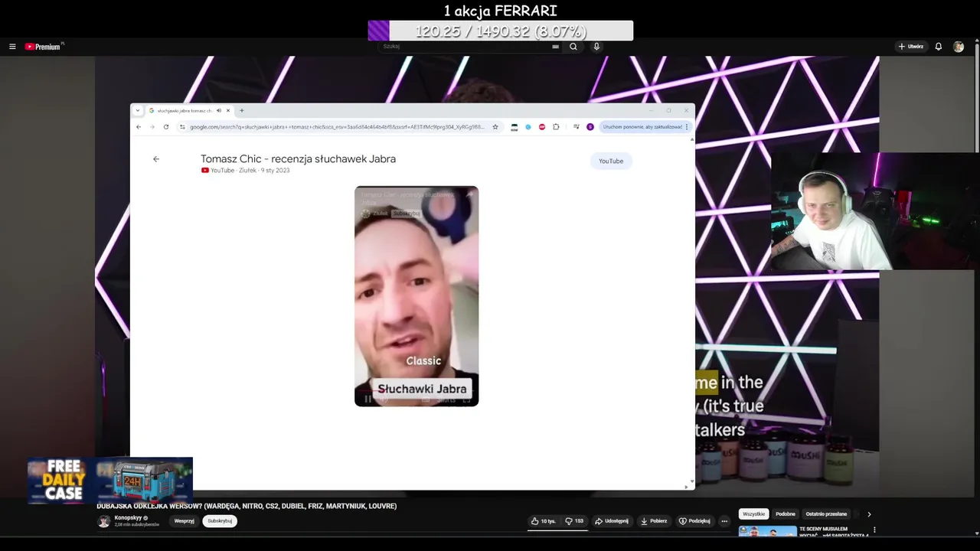Select the 'słuchawki jabra tomasz' Chrome tab
The image size is (980, 551).
pos(184,110)
